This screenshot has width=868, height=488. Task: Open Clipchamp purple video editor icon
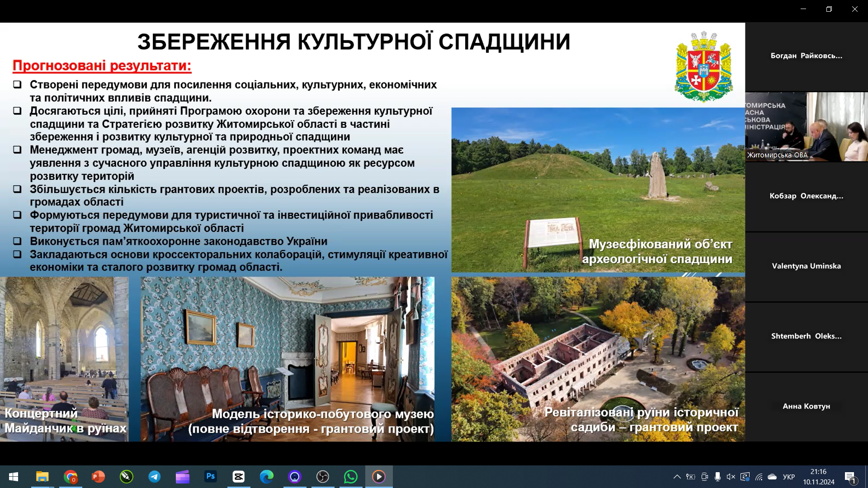(x=183, y=477)
